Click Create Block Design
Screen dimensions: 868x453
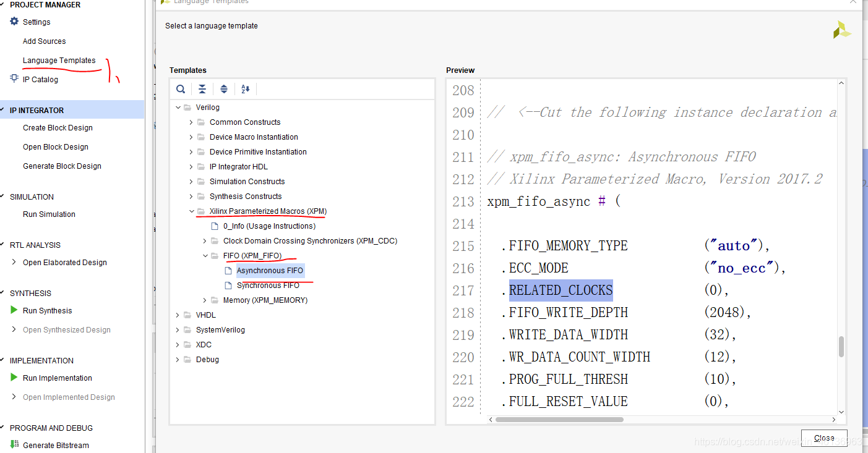point(58,128)
